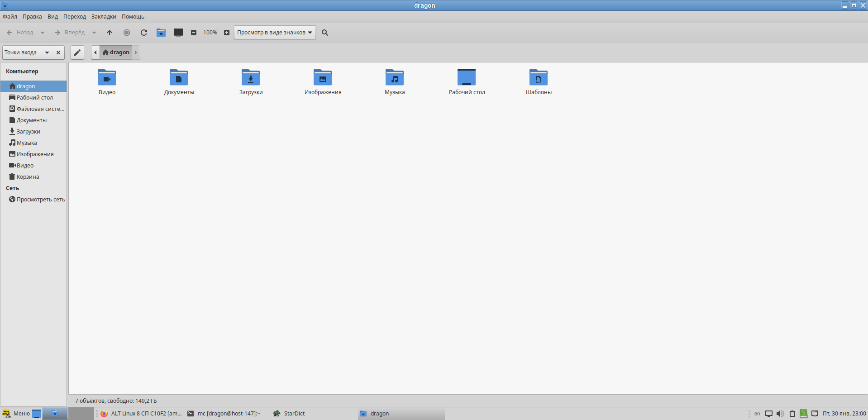Click the Меню start button
Viewport: 868px width, 420px height.
pyautogui.click(x=16, y=413)
